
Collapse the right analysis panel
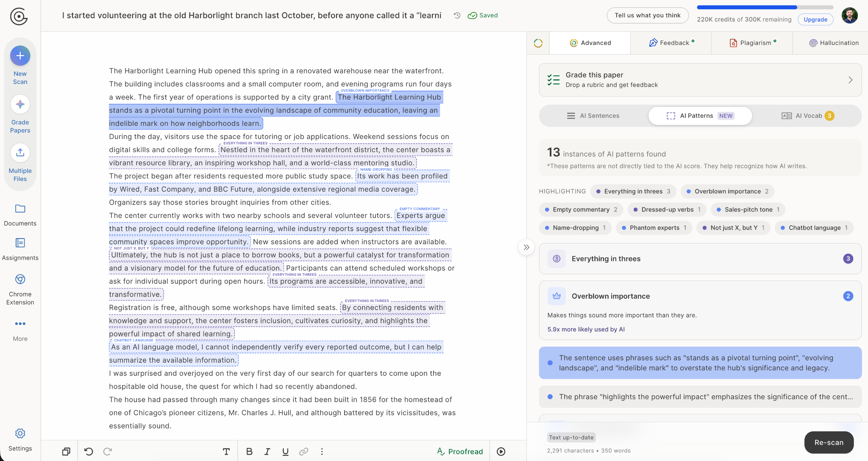coord(526,247)
